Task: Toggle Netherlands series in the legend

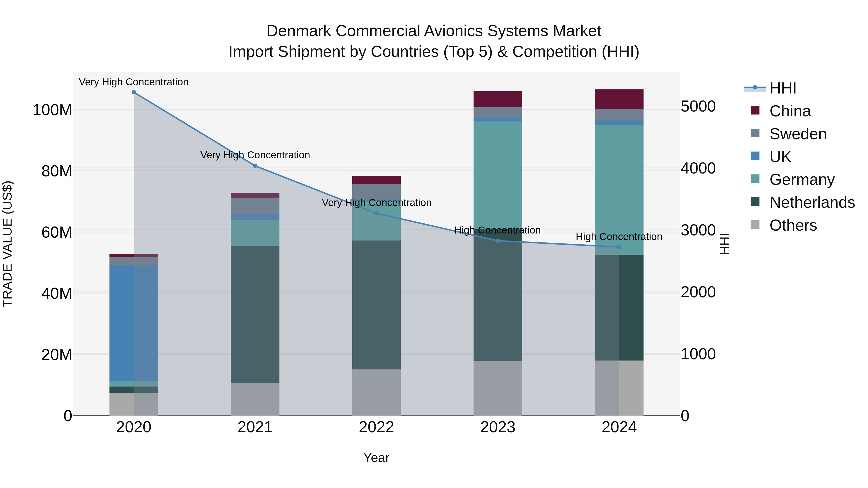Action: [803, 202]
